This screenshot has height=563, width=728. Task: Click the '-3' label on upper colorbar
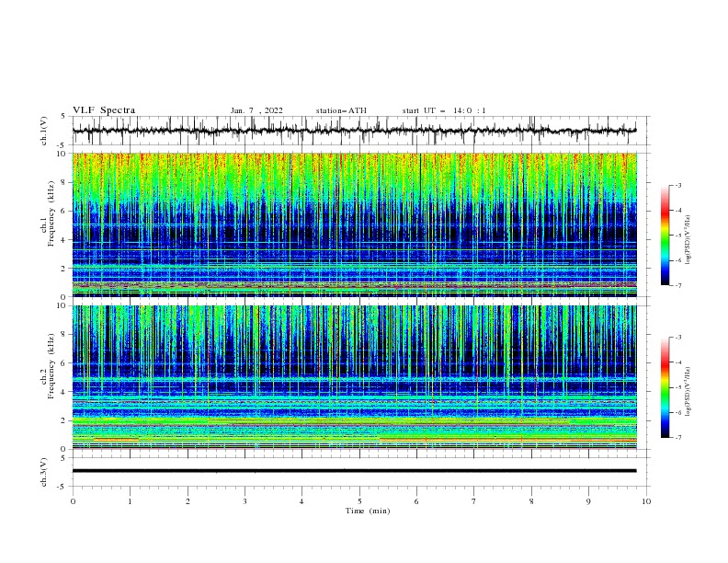pos(677,185)
